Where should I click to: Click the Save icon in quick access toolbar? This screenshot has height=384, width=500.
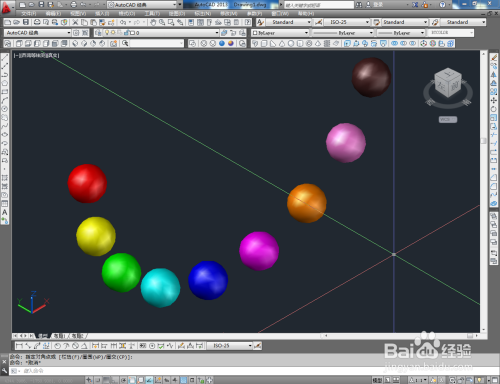(x=41, y=5)
